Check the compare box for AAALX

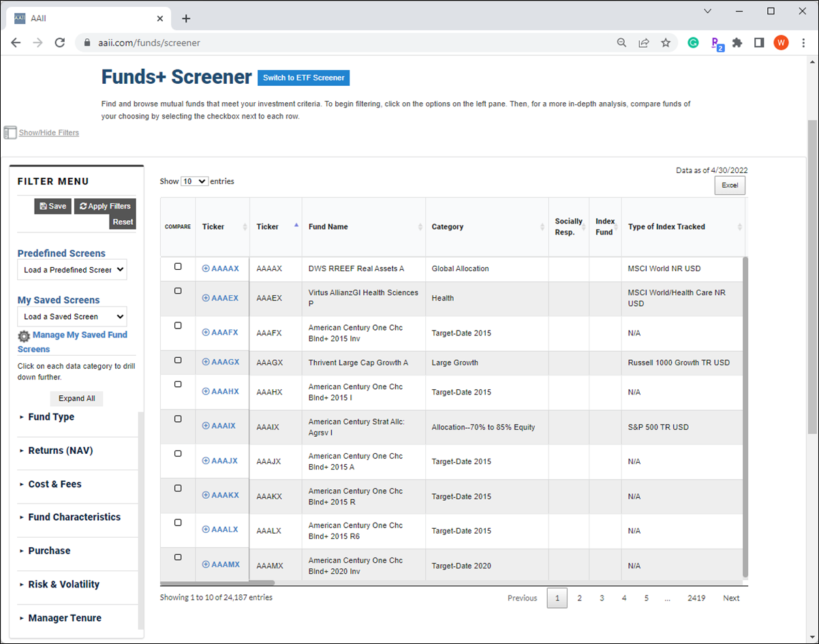coord(178,522)
